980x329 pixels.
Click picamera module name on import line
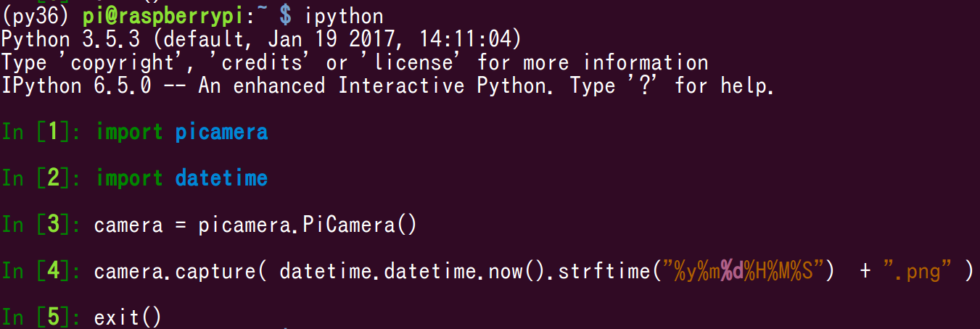(221, 132)
